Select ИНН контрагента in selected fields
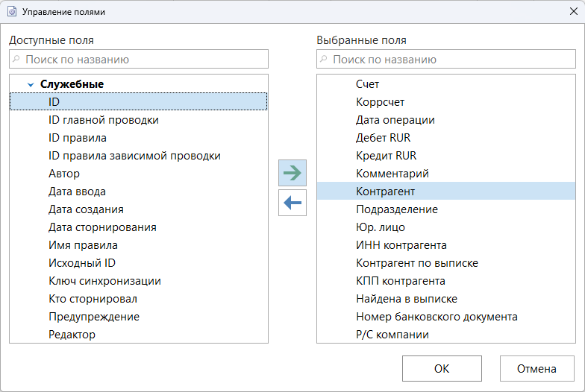 point(401,245)
